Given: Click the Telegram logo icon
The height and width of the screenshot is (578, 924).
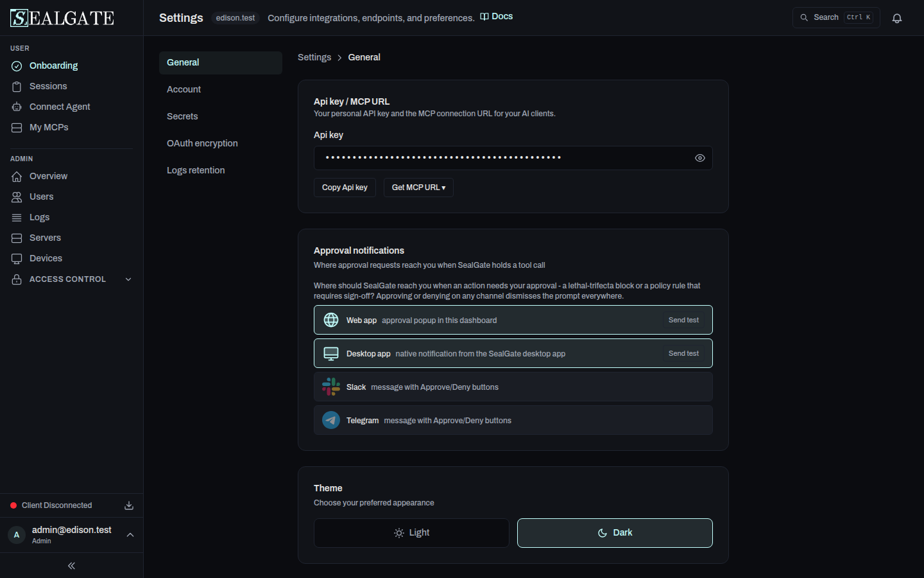Looking at the screenshot, I should 331,420.
